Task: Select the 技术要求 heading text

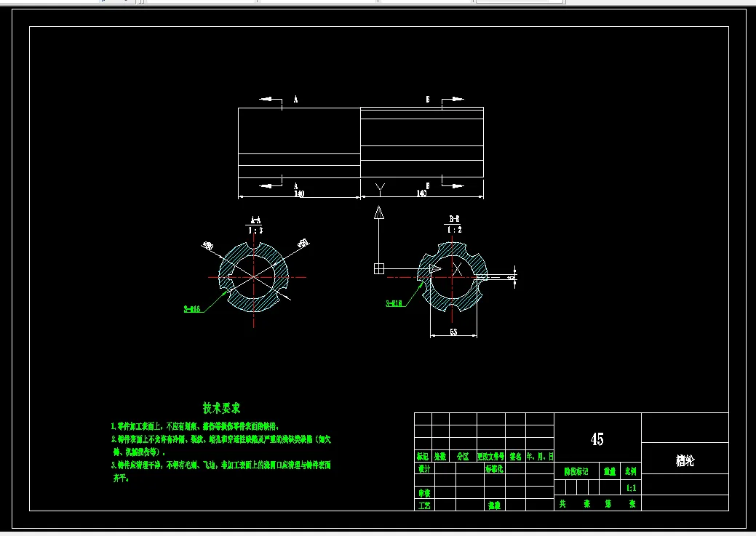Action: click(221, 408)
